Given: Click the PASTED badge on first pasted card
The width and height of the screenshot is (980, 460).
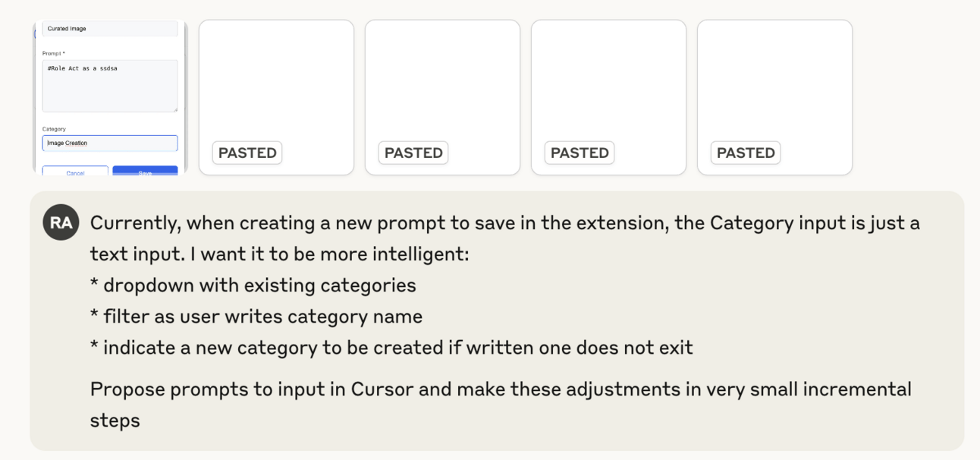Looking at the screenshot, I should (x=247, y=153).
